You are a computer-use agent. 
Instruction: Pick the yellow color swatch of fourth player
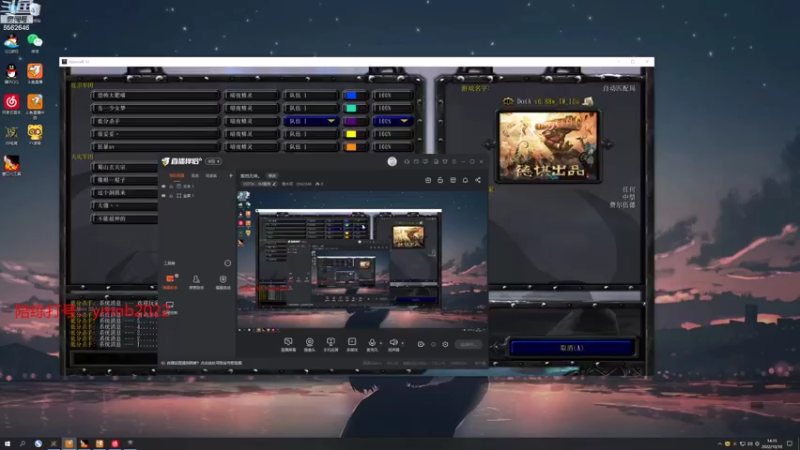(x=352, y=134)
